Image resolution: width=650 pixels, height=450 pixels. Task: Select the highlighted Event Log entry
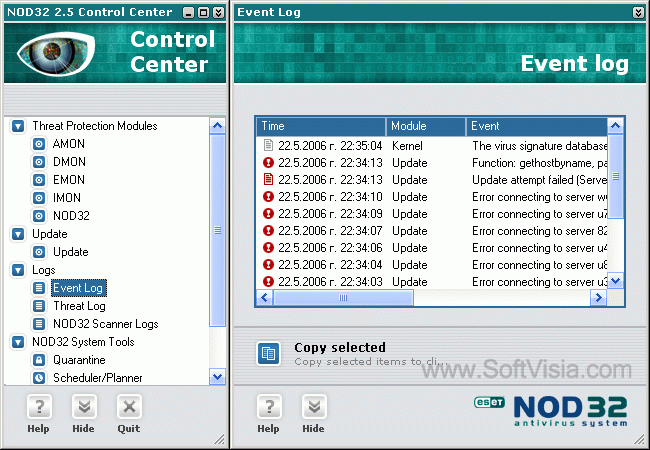click(x=79, y=288)
